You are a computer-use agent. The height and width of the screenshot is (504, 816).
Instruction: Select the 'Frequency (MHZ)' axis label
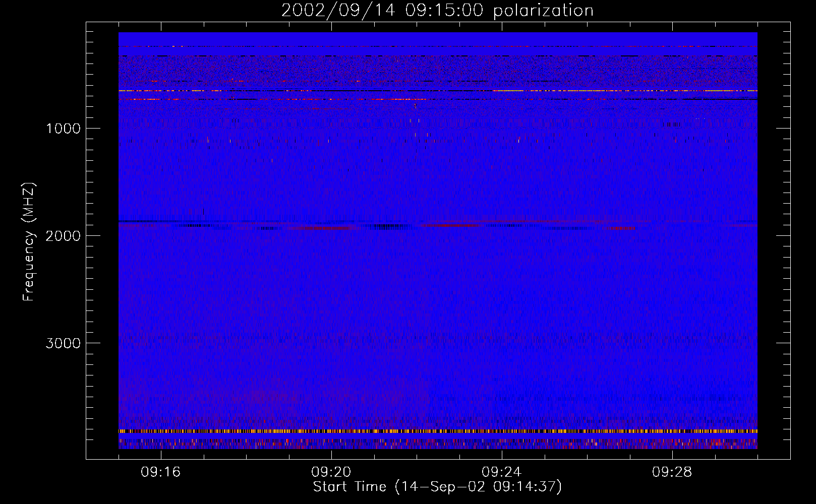click(29, 242)
